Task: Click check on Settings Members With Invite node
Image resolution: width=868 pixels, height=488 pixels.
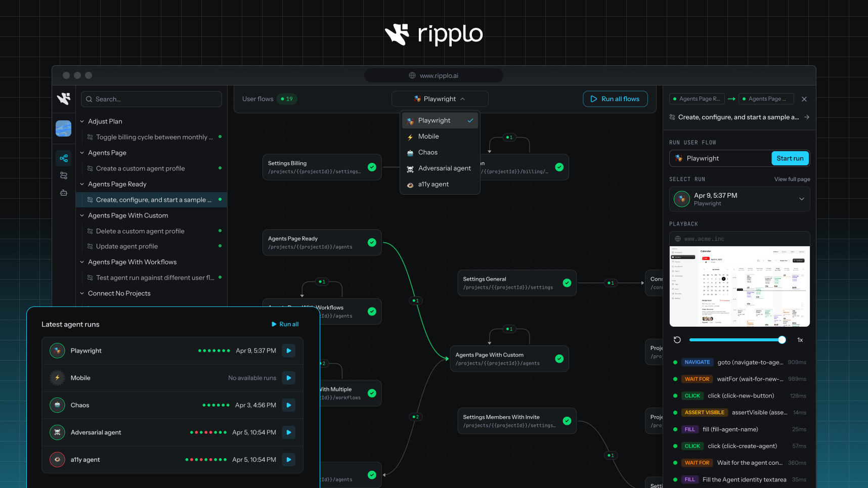Action: pos(567,421)
